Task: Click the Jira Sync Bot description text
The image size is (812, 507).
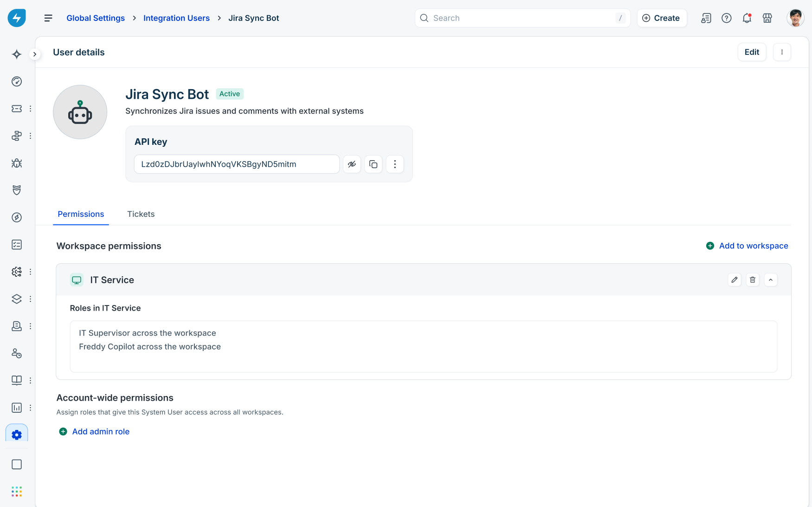Action: tap(245, 111)
